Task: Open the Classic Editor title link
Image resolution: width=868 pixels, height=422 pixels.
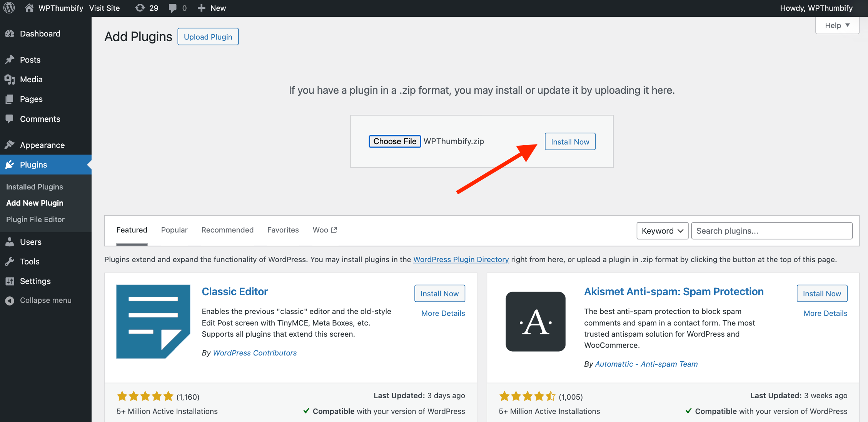Action: point(235,292)
